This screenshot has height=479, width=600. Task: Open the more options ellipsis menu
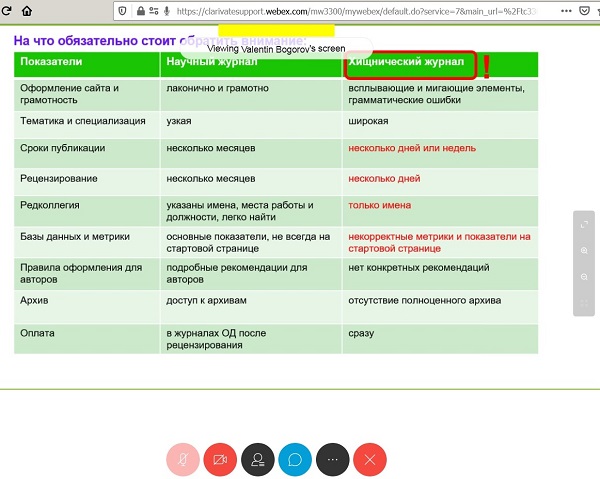coord(333,460)
